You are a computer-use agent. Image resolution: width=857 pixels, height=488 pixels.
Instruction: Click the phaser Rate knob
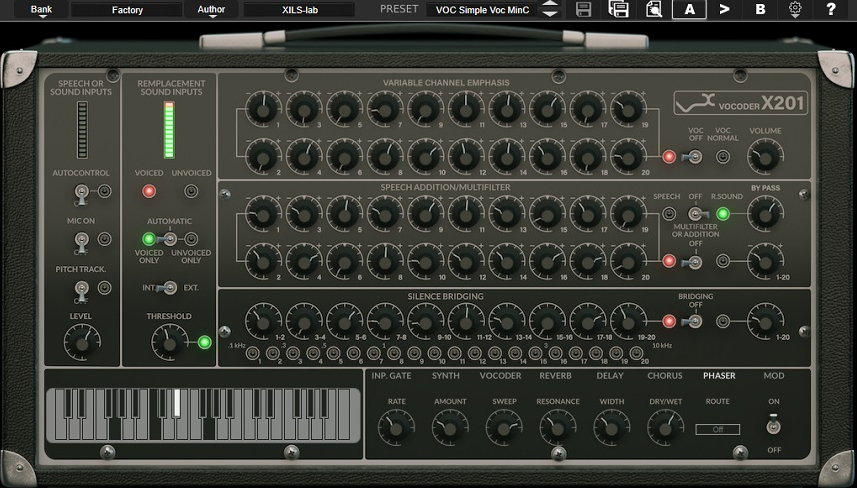point(396,428)
